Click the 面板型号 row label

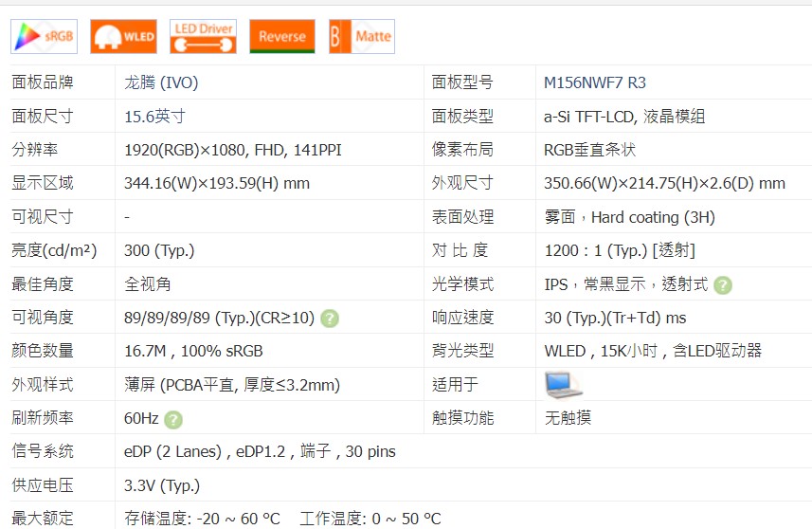coord(462,82)
